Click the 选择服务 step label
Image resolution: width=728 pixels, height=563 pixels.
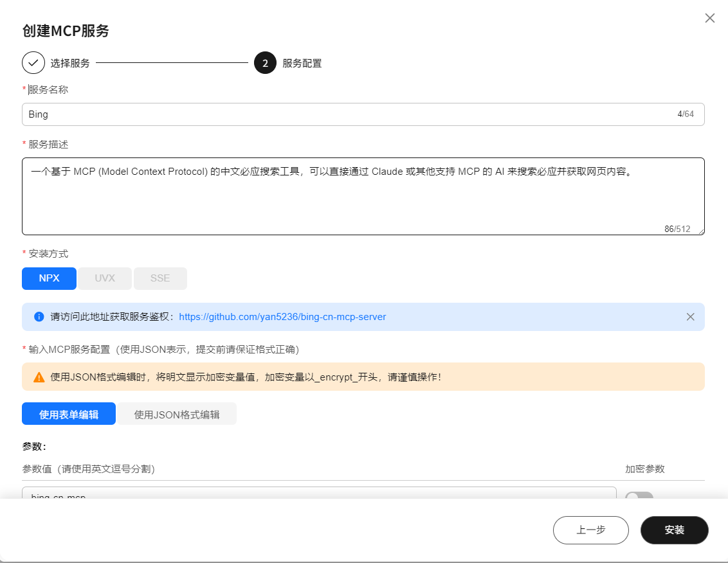(70, 63)
